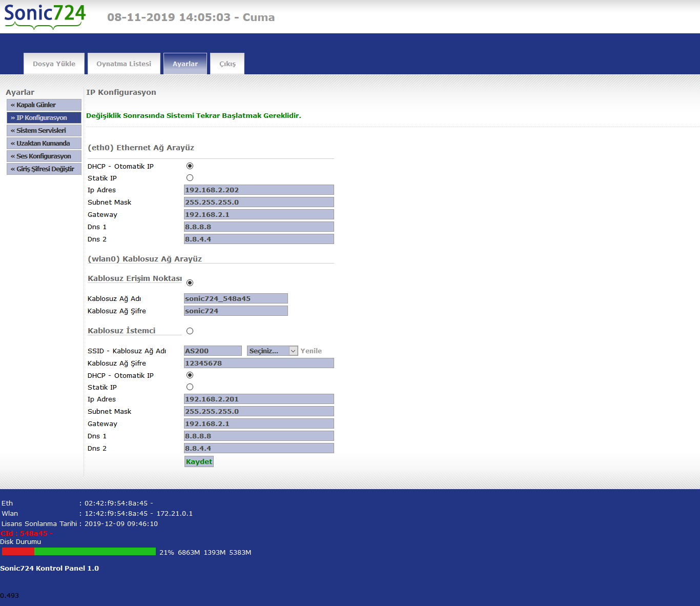Select Statik IP for eth0
This screenshot has width=700, height=606.
[x=190, y=177]
